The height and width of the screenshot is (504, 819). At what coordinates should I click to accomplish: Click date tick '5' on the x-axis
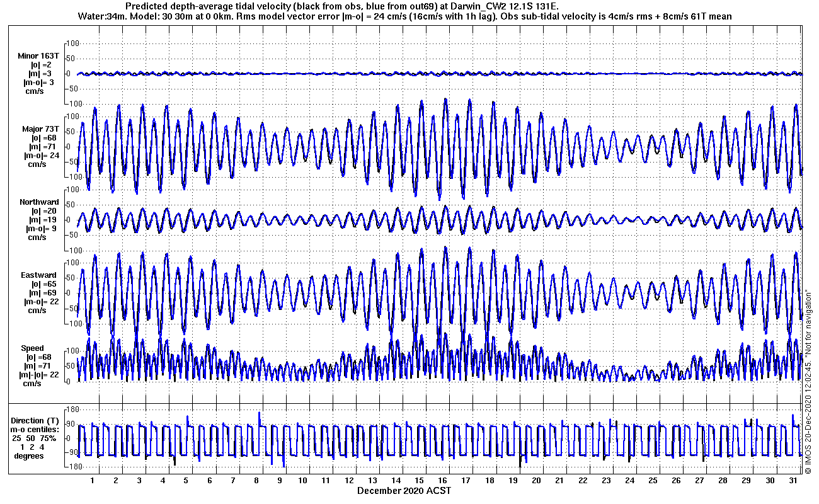[186, 481]
